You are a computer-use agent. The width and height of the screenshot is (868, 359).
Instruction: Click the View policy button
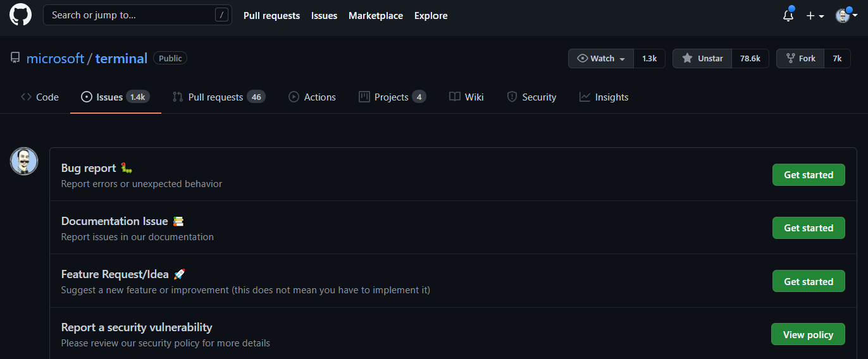click(808, 334)
